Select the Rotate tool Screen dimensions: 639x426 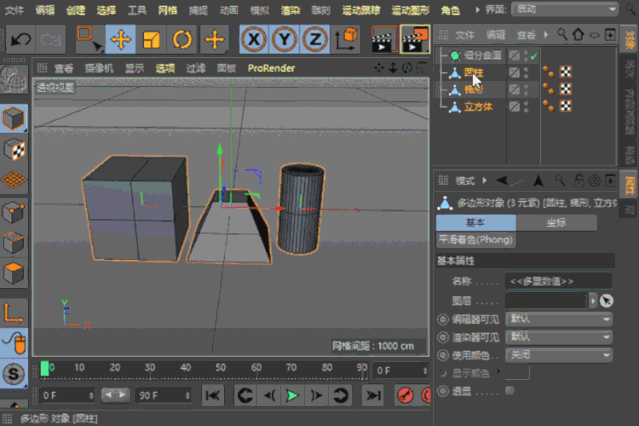click(x=182, y=40)
